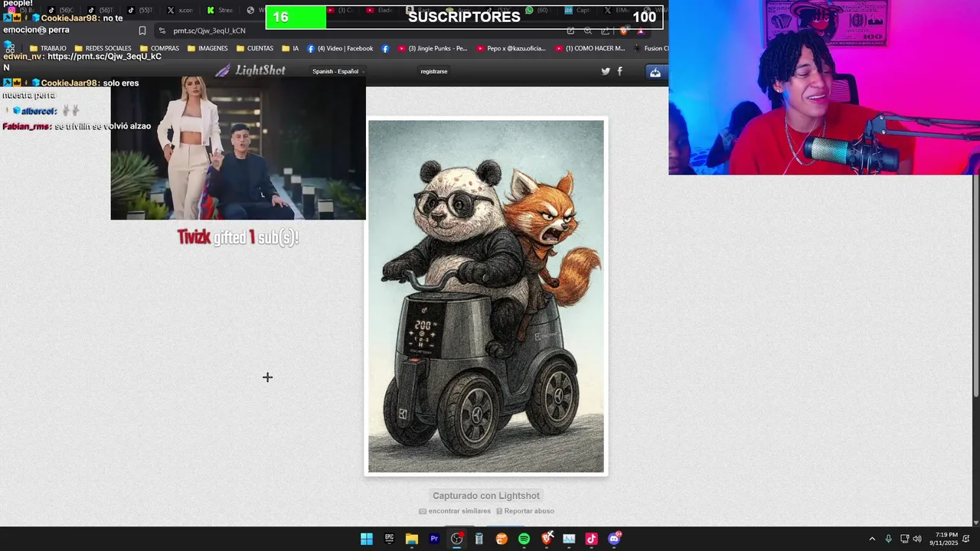Screen dimensions: 980x551
Task: Open TikTok app from the taskbar
Action: (591, 539)
